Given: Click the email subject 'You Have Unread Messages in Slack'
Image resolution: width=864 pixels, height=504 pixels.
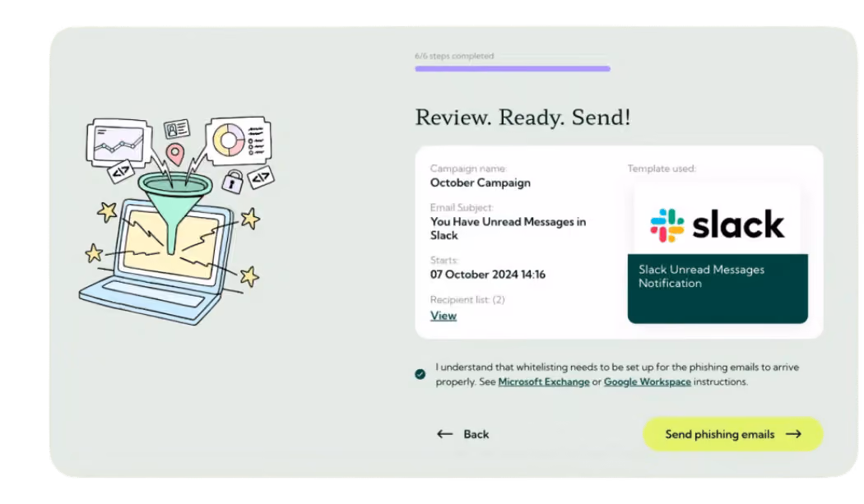Looking at the screenshot, I should click(x=508, y=229).
